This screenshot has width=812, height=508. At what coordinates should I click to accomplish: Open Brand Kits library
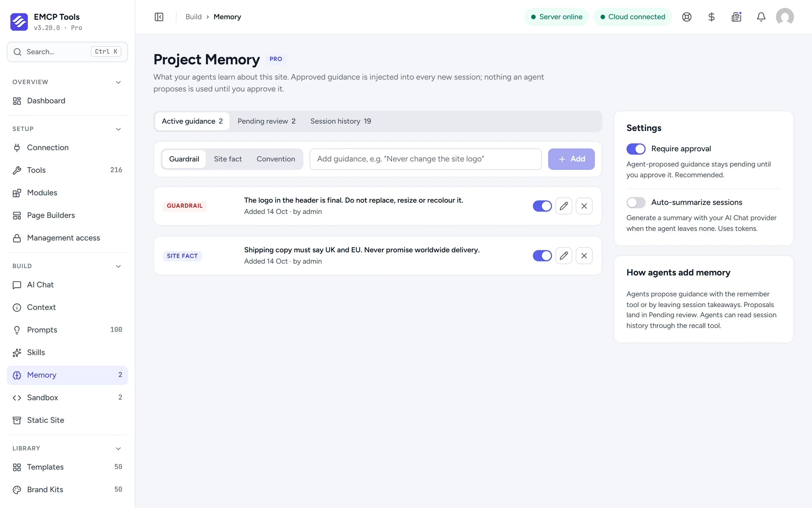[67, 490]
